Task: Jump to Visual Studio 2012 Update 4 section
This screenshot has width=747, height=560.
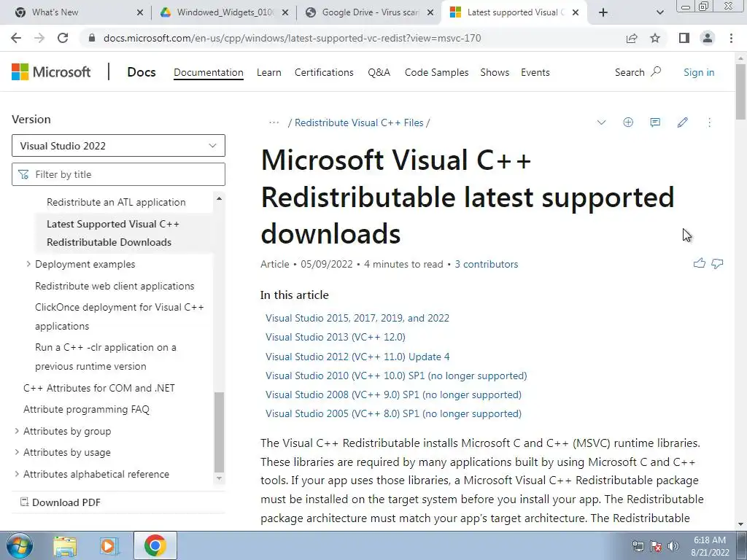Action: [357, 357]
